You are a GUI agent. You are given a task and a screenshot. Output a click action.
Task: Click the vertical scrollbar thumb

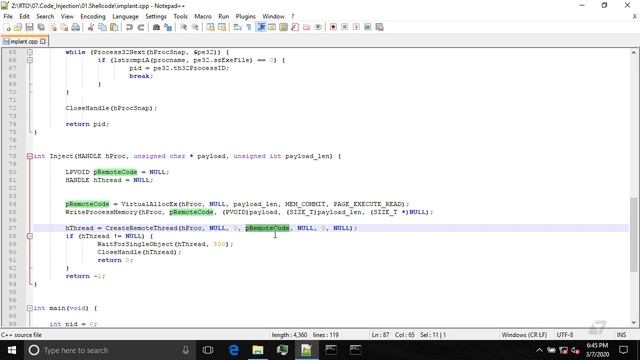coord(633,234)
